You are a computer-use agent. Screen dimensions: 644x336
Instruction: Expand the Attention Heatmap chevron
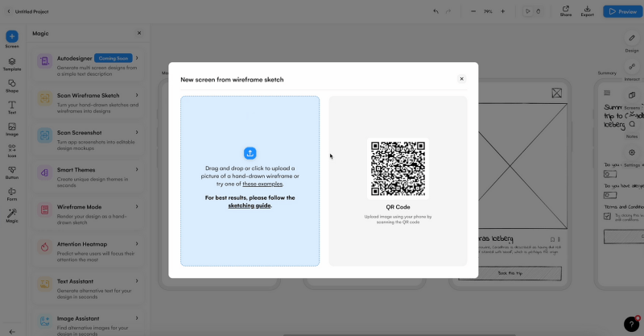pyautogui.click(x=137, y=244)
